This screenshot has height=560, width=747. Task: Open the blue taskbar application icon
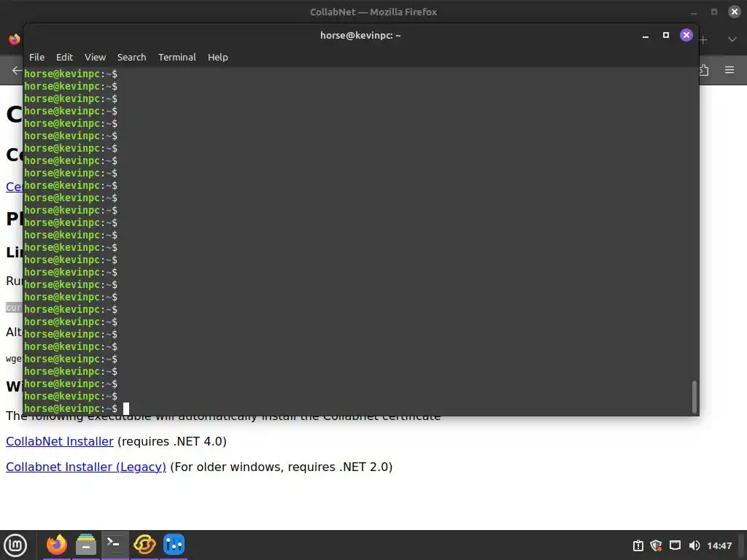174,544
